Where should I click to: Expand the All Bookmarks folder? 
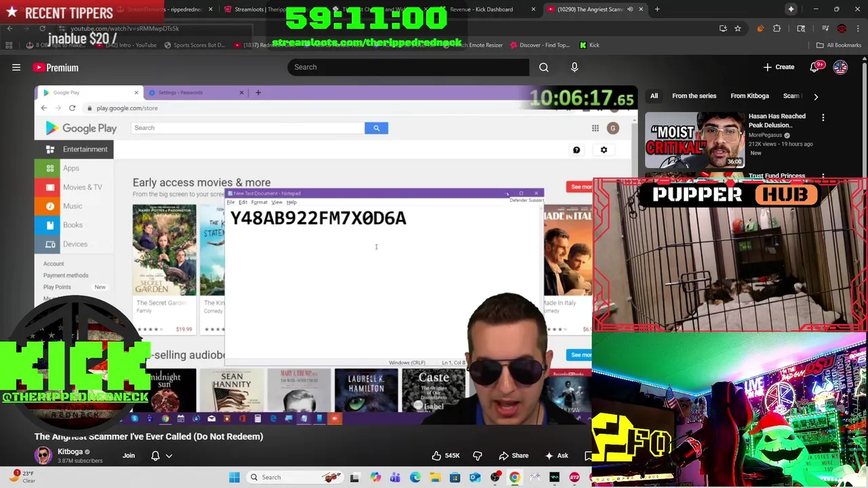click(x=838, y=45)
